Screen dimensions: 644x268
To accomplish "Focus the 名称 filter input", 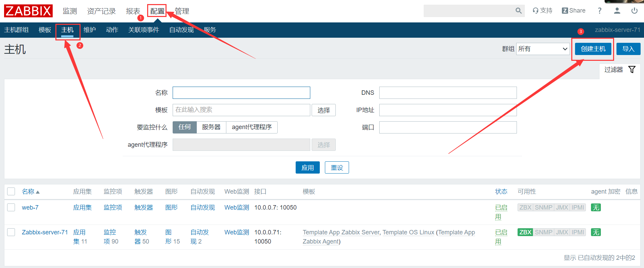I will tap(241, 93).
